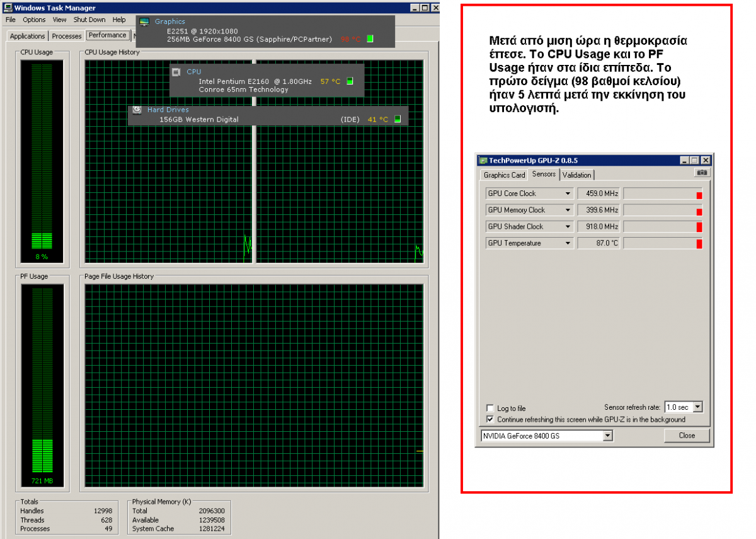Click Physical Memory Available value 1239508
The width and height of the screenshot is (756, 539).
tap(212, 520)
